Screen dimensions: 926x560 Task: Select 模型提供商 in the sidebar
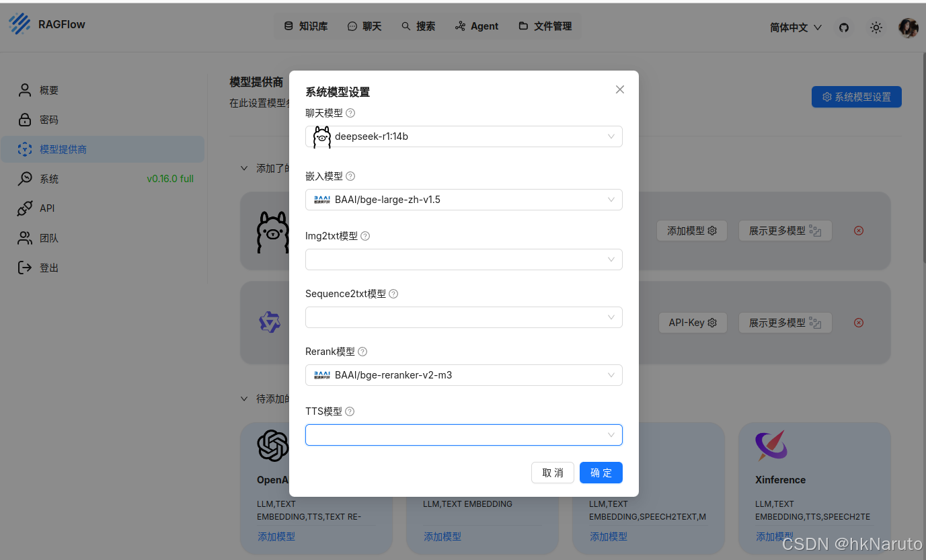coord(103,149)
